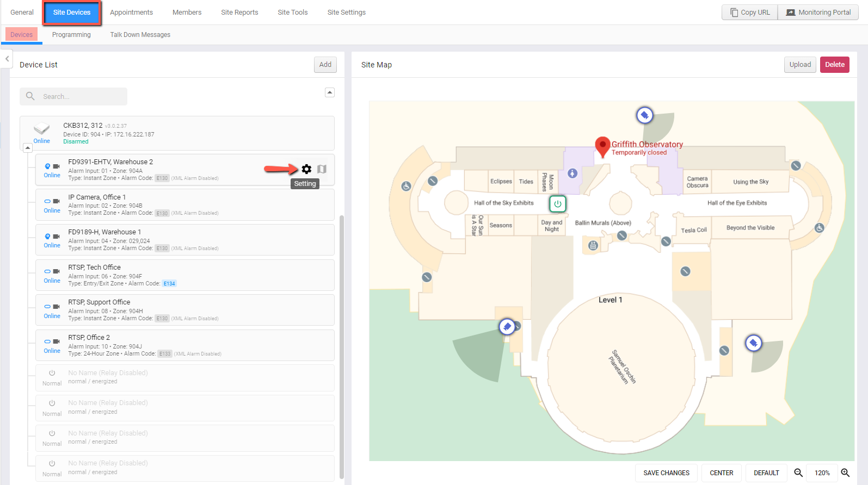The height and width of the screenshot is (485, 868).
Task: Select the IP Camera, Office 1 row
Action: pos(185,205)
